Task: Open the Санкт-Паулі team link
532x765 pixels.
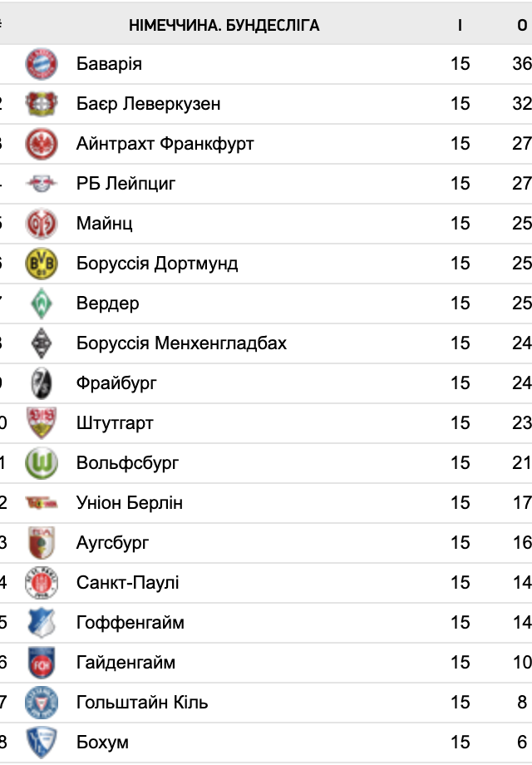Action: (x=128, y=583)
